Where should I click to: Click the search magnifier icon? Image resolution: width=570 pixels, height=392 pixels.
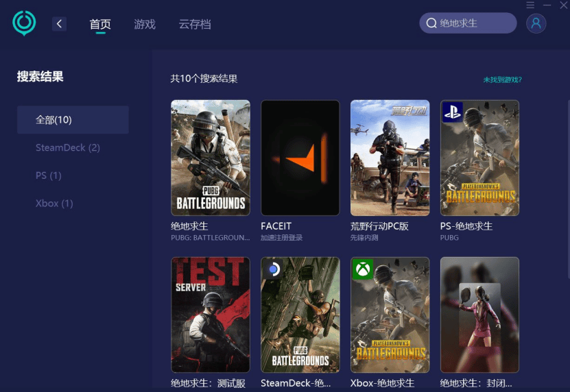click(x=431, y=23)
